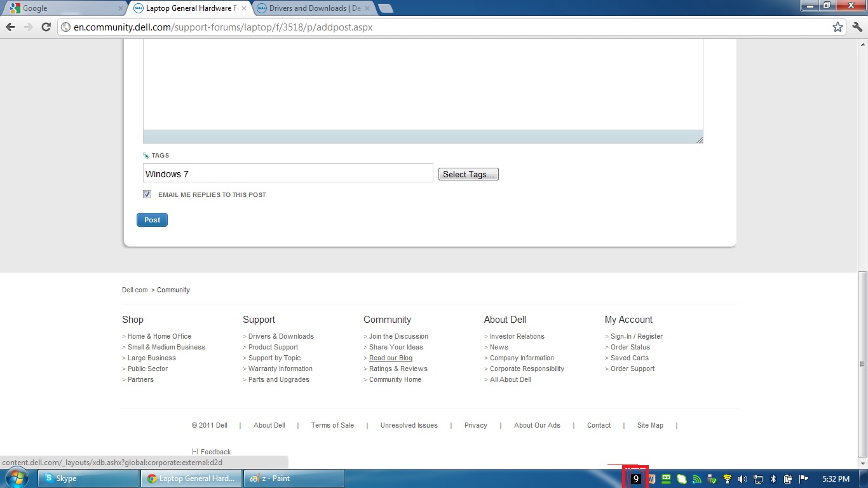868x488 pixels.
Task: Open the Terms of Sale footer link
Action: click(x=332, y=425)
